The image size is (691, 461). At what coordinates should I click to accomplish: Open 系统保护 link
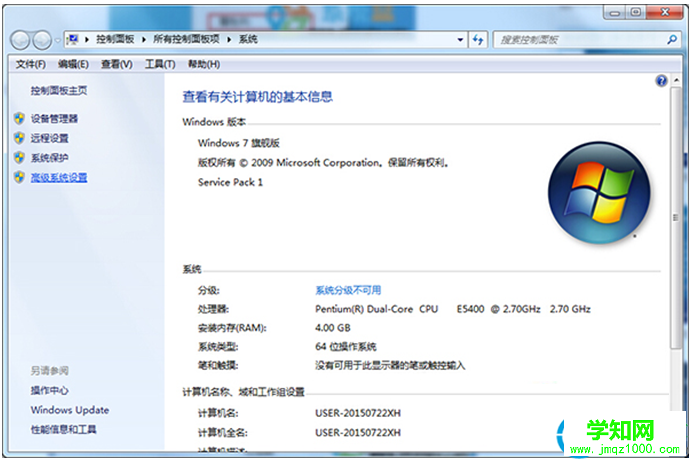[x=49, y=158]
